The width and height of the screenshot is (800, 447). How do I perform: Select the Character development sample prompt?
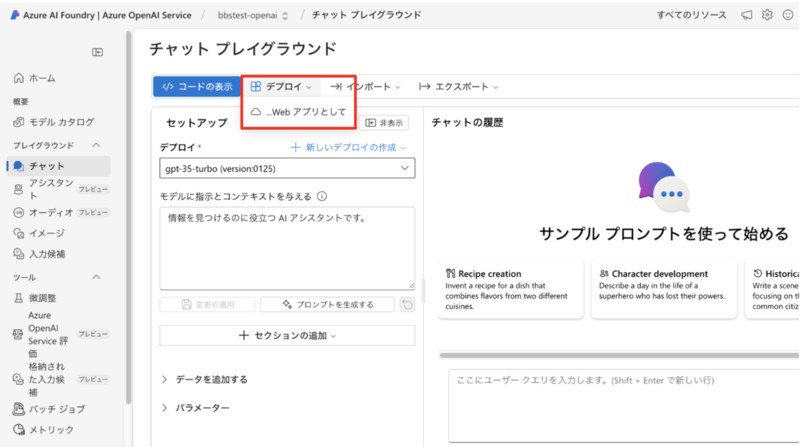(x=664, y=289)
